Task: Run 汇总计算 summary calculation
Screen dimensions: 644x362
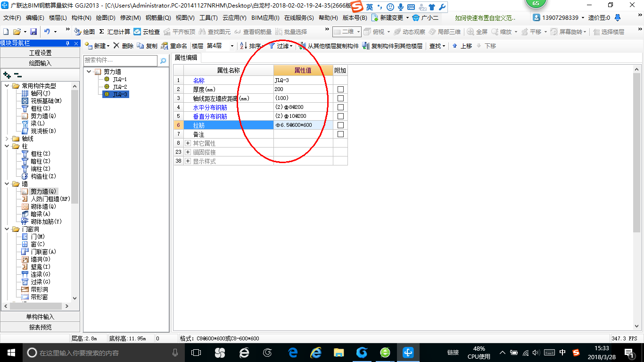Action: point(115,32)
